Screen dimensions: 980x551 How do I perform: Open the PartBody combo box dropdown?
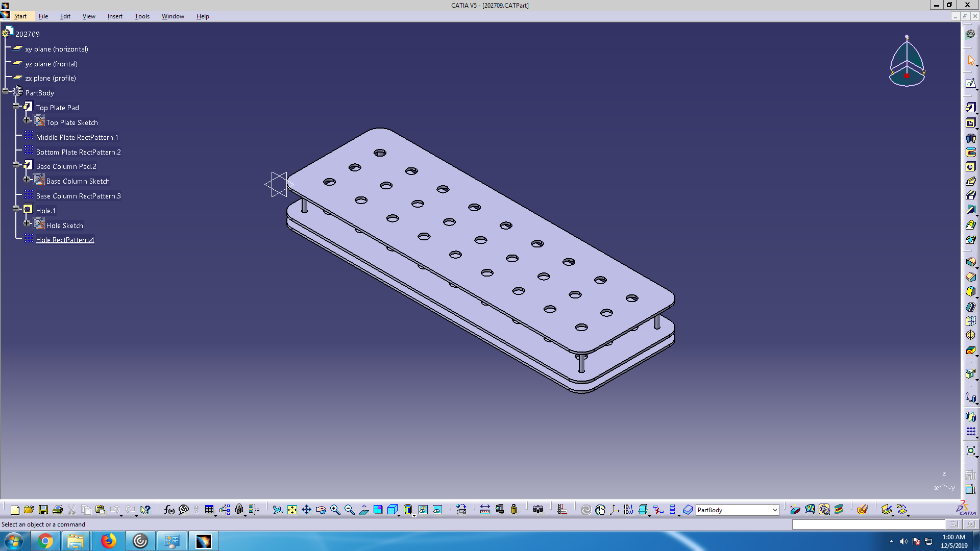tap(774, 510)
